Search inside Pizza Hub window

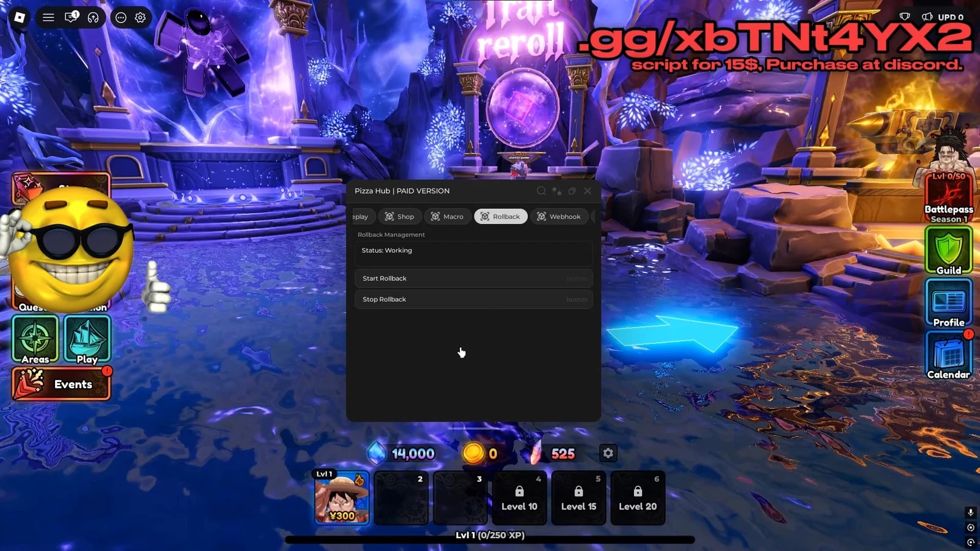coord(541,191)
